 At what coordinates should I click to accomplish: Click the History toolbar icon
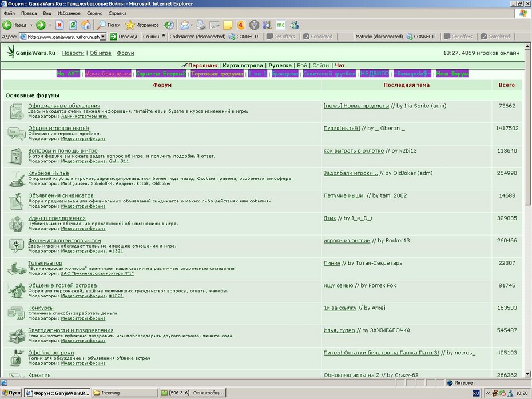coord(169,25)
